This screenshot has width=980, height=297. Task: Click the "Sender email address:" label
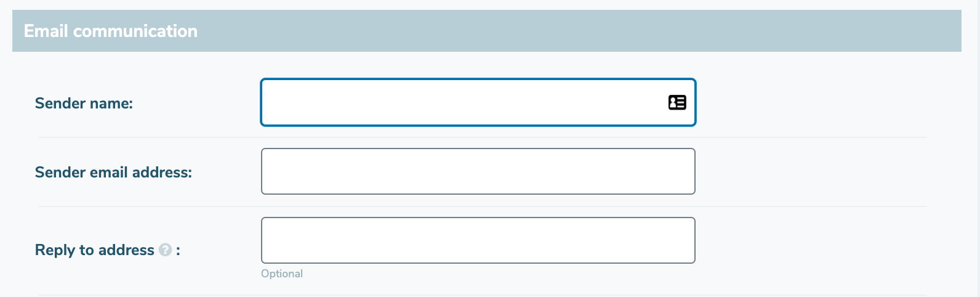pyautogui.click(x=113, y=173)
